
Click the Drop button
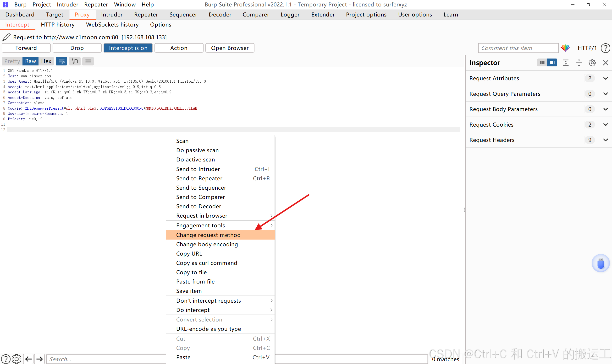(77, 48)
